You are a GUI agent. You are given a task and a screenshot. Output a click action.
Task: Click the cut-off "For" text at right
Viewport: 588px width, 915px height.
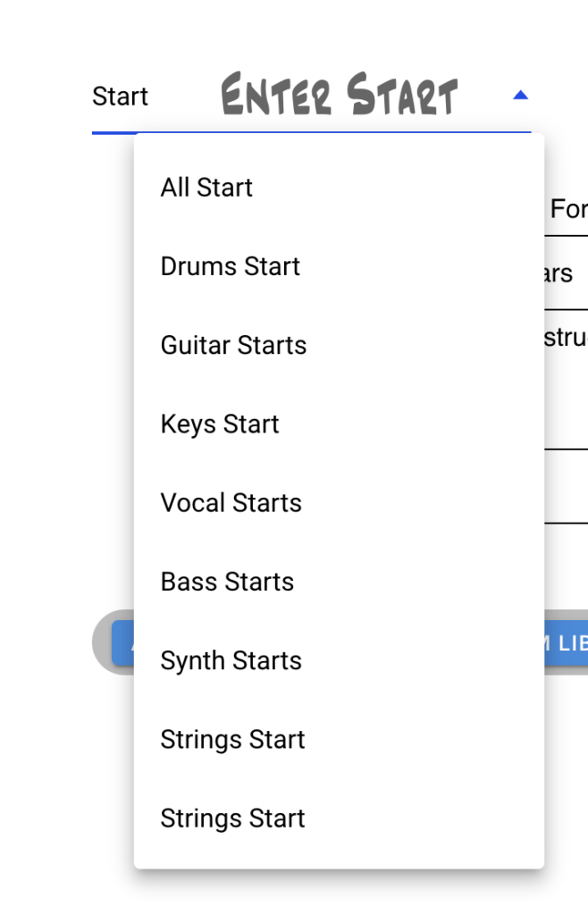click(x=567, y=209)
